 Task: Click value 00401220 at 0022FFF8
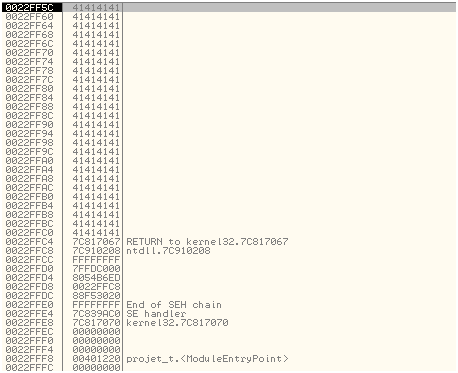point(96,359)
